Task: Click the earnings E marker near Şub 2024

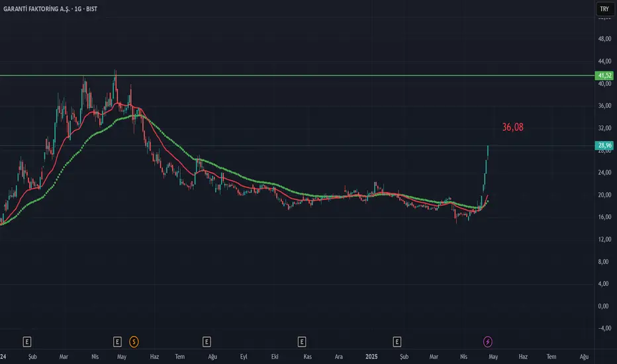Action: click(x=26, y=341)
